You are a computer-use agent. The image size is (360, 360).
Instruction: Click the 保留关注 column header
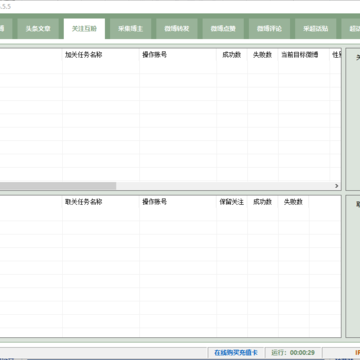[x=232, y=202]
